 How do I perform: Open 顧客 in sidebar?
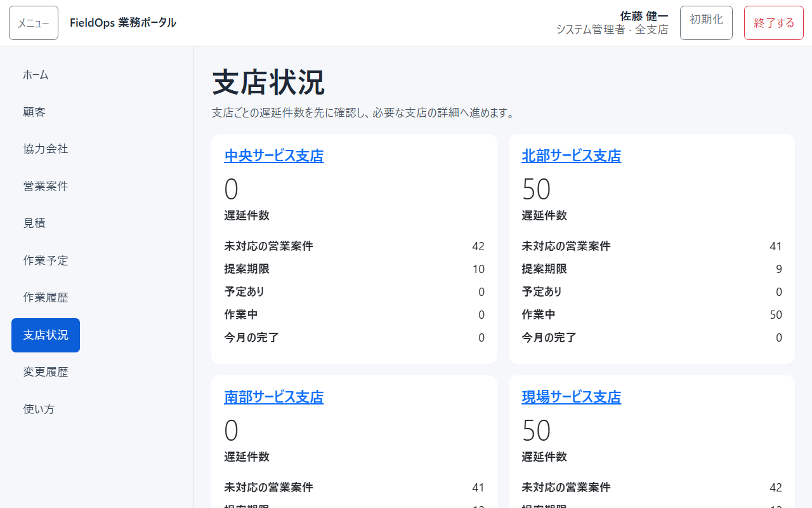point(34,112)
